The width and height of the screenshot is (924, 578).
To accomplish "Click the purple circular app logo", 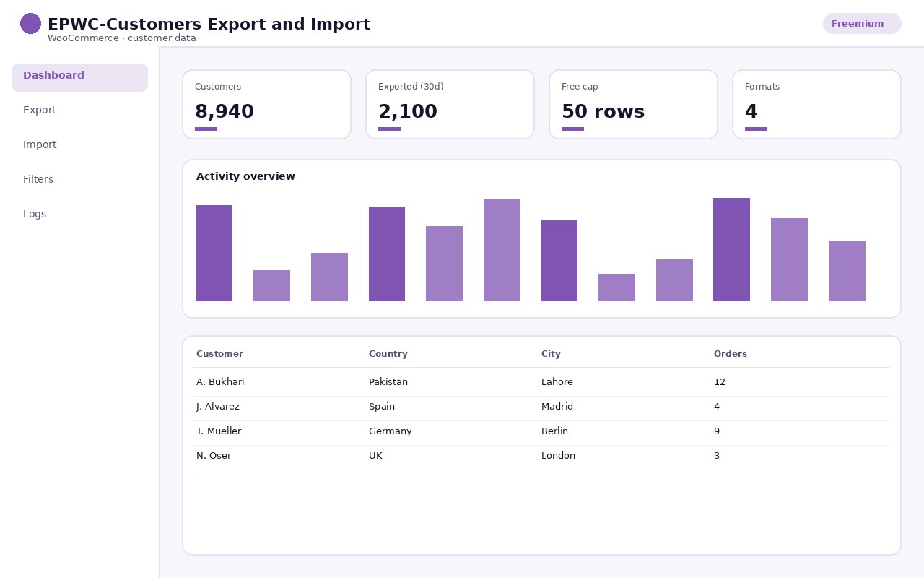I will [30, 23].
